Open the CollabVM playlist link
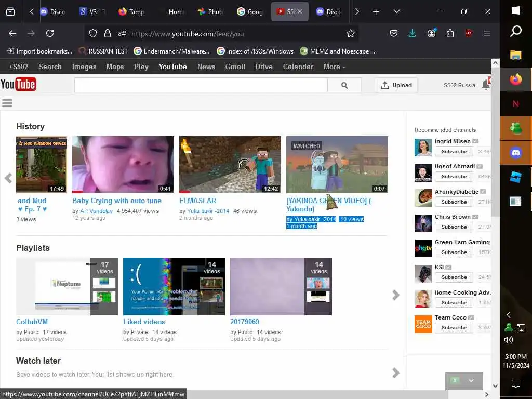This screenshot has height=399, width=532. pos(32,322)
